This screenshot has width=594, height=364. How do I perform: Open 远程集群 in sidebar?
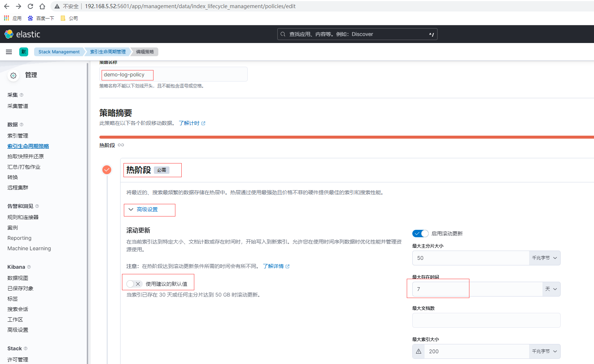(18, 188)
